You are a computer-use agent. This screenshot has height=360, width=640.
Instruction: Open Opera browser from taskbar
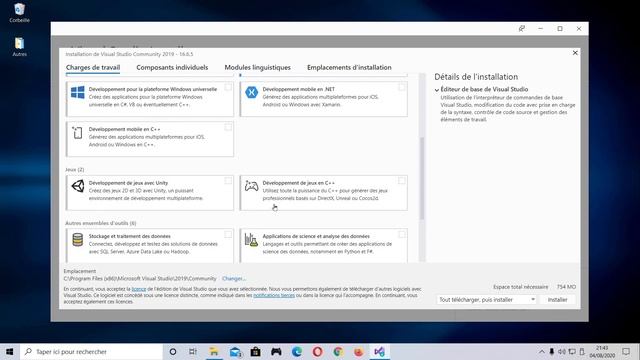[x=318, y=351]
